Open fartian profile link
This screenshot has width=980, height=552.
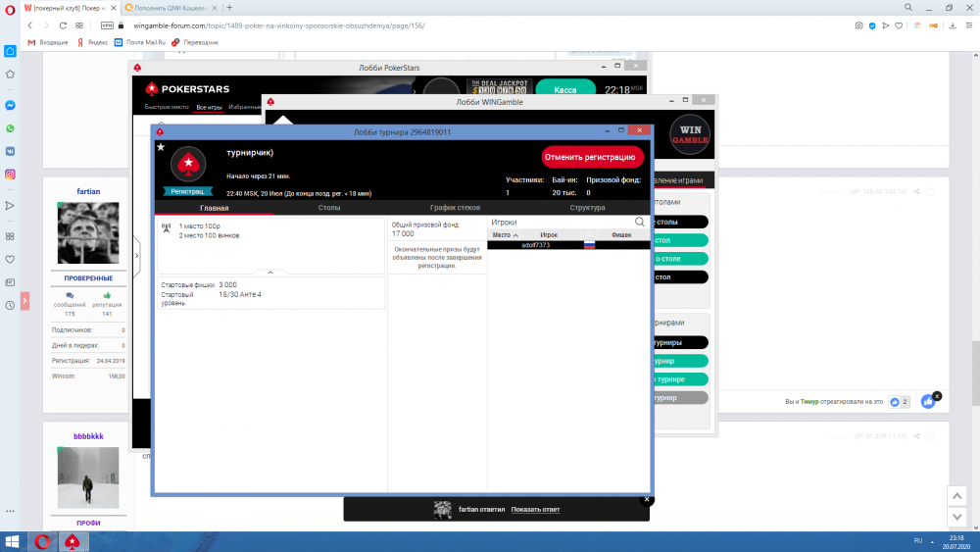point(88,191)
